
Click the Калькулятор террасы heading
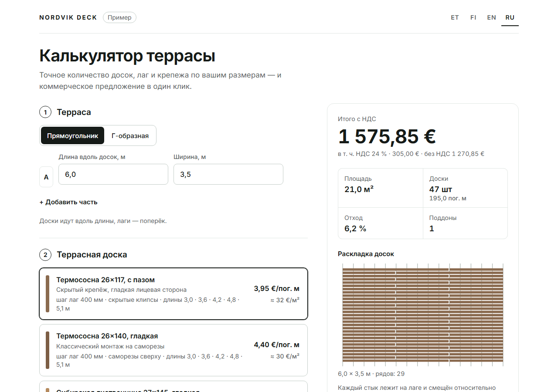pos(127,56)
